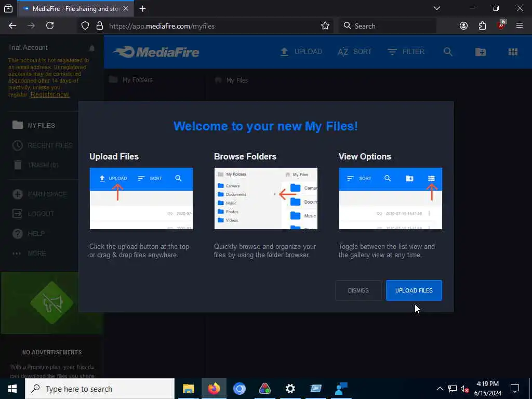Close the MediaFire tab

click(x=126, y=8)
